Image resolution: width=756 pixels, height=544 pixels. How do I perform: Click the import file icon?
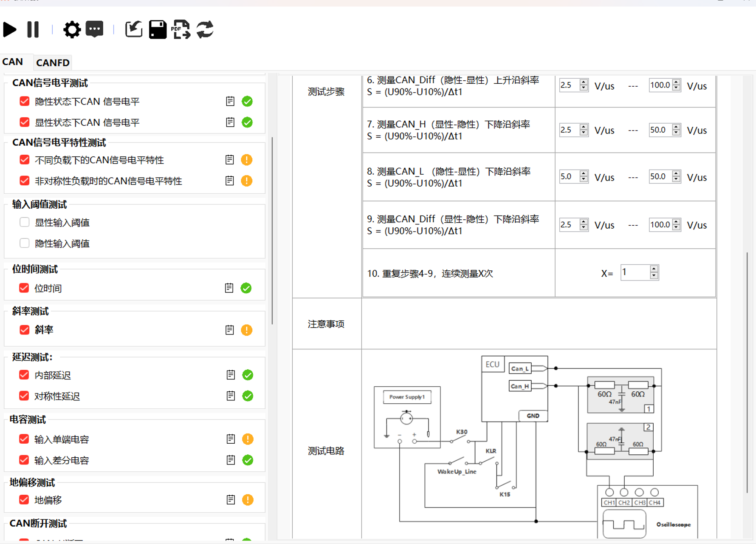(133, 30)
